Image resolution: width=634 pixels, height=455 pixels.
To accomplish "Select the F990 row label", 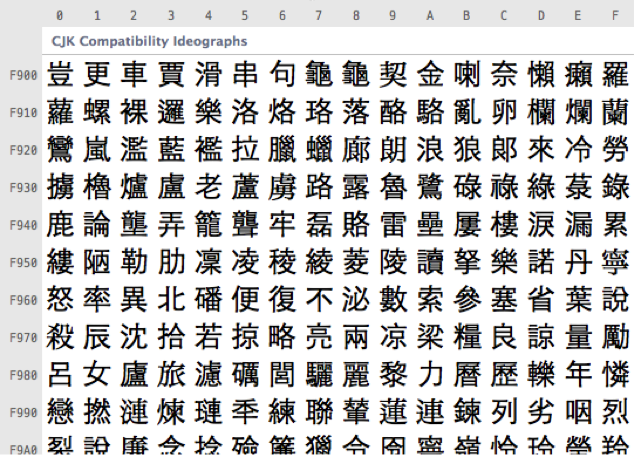I will click(x=22, y=413).
